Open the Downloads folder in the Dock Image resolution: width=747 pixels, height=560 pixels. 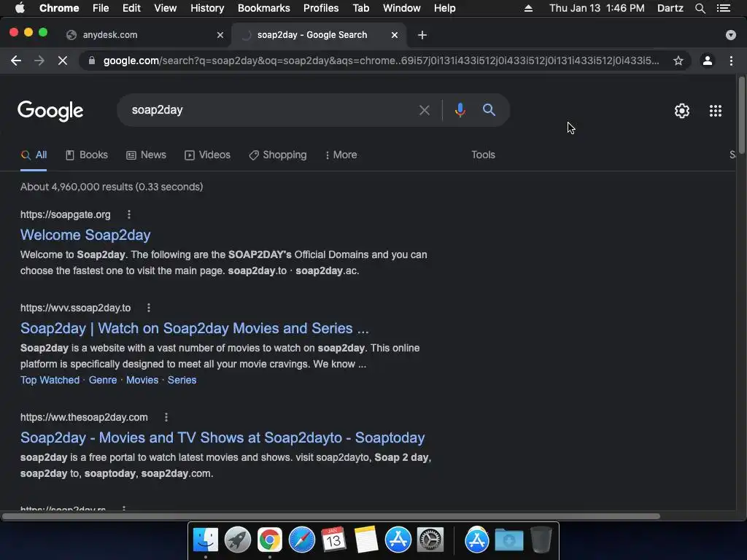(508, 540)
